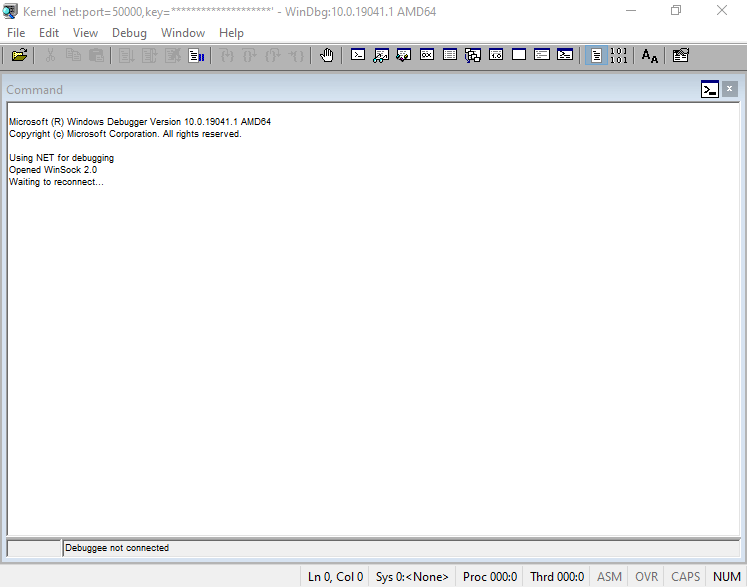747x587 pixels.
Task: Open the File menu
Action: tap(16, 33)
